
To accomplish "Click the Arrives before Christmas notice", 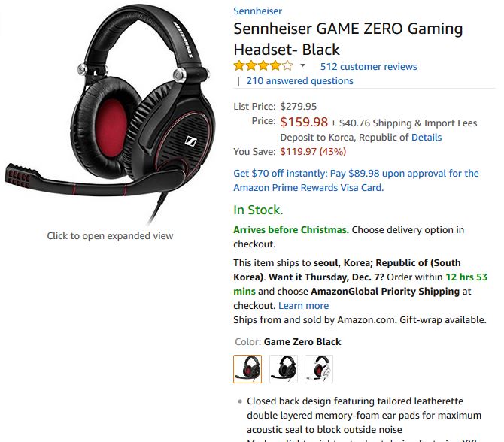I will [x=291, y=230].
